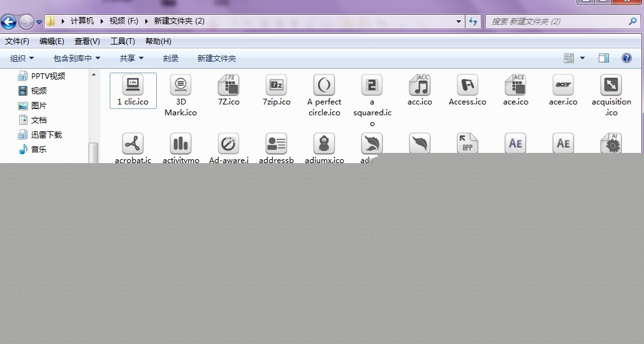Select the 视频 library in the sidebar

pos(33,90)
